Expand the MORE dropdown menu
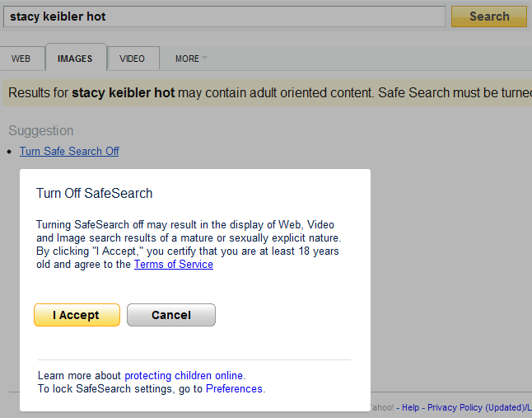Viewport: 532px width, 418px height. point(187,59)
